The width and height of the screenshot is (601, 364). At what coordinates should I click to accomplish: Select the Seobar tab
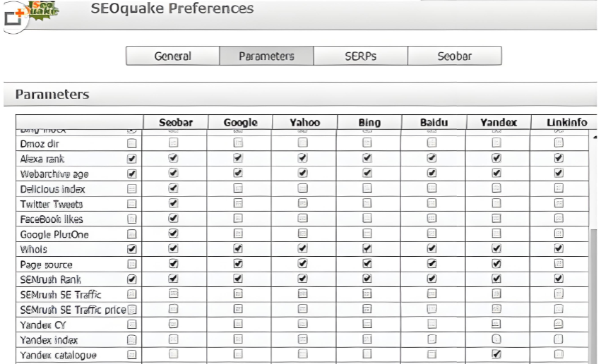pos(454,56)
